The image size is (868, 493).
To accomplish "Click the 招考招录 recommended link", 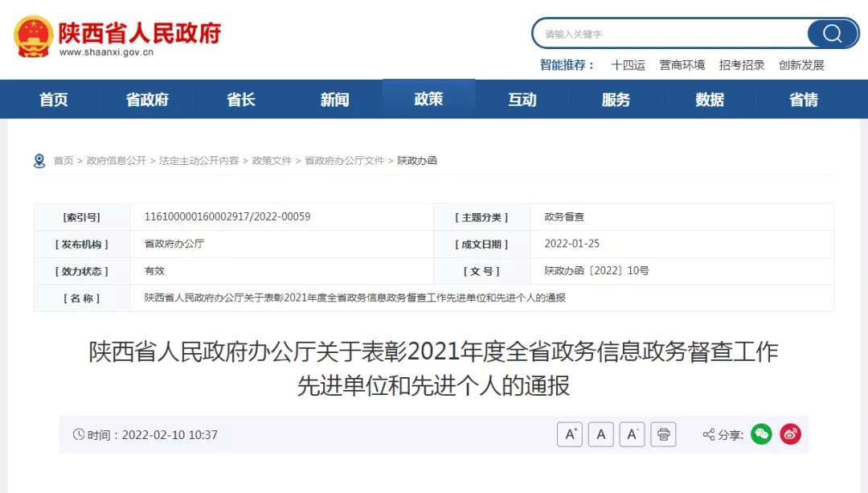I will click(x=741, y=65).
